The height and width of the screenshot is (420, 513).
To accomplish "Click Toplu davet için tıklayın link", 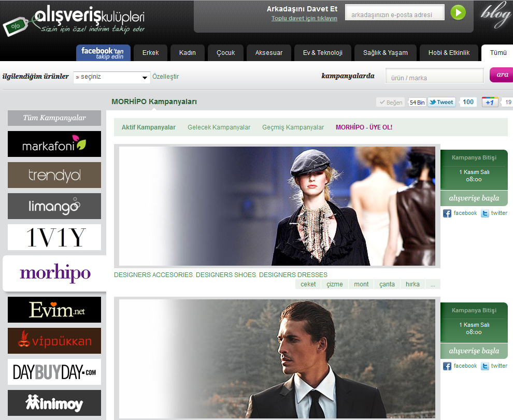I will [304, 18].
